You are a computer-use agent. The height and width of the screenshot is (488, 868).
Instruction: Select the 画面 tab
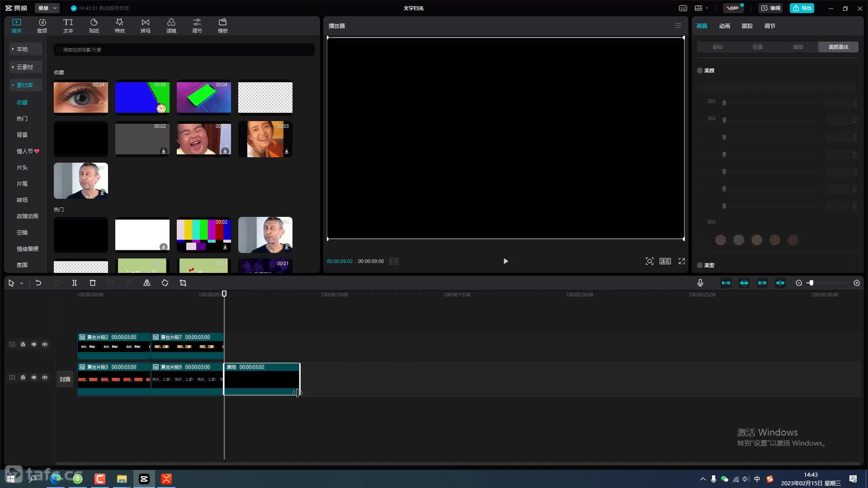(x=702, y=26)
